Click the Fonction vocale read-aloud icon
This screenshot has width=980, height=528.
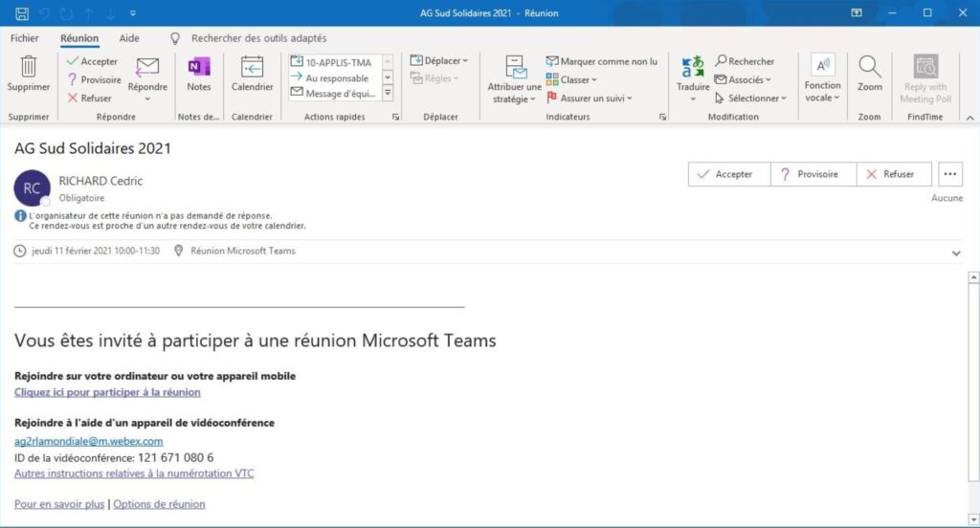pos(822,65)
